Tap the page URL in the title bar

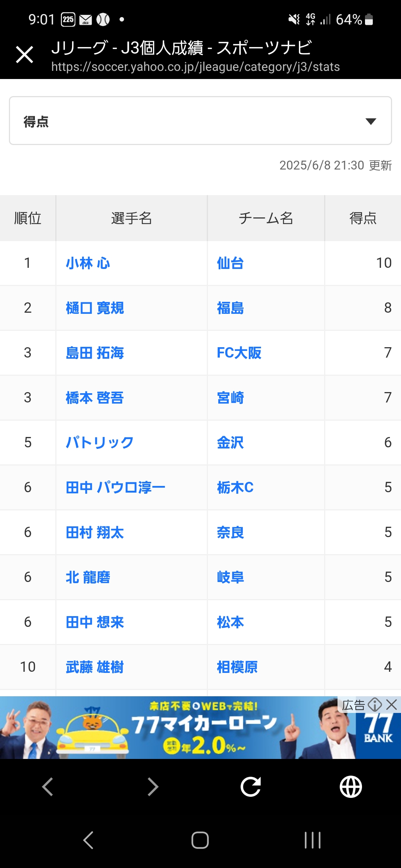196,67
